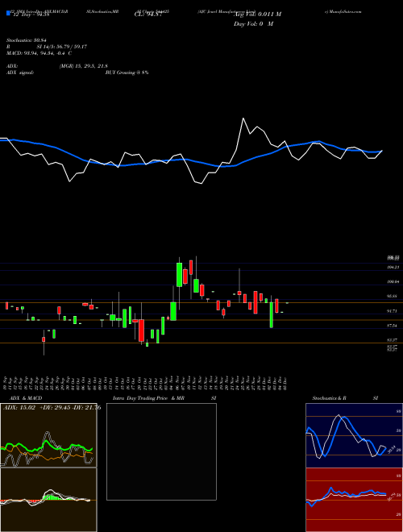
Task: Click the tallest green candlestick near 104
Action: point(179,275)
